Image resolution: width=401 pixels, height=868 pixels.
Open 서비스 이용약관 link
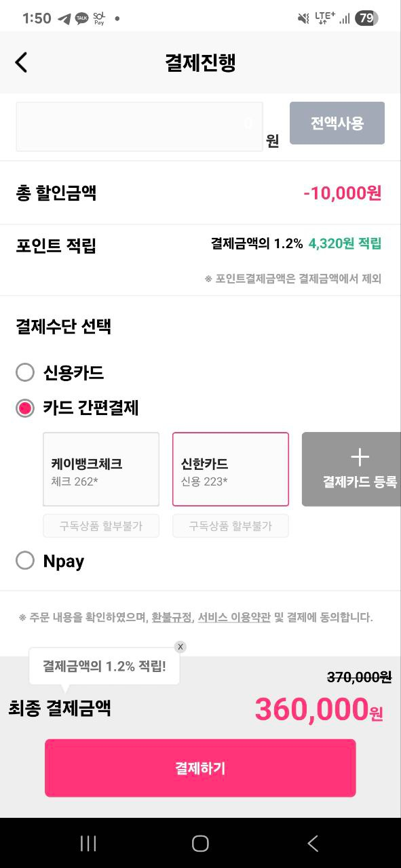(234, 618)
